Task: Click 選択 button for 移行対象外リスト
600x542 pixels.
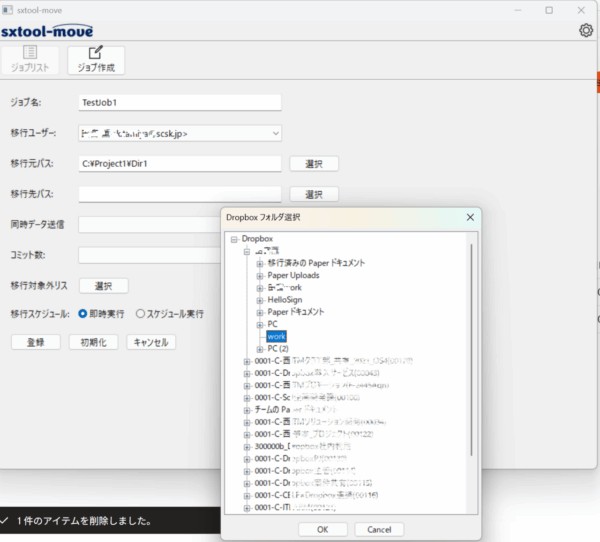Action: [x=104, y=286]
